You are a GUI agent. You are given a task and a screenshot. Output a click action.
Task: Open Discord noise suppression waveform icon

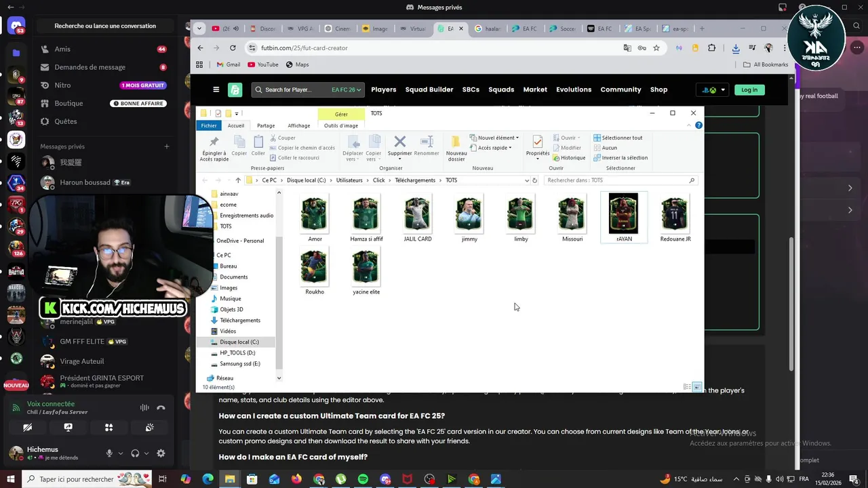tap(144, 407)
